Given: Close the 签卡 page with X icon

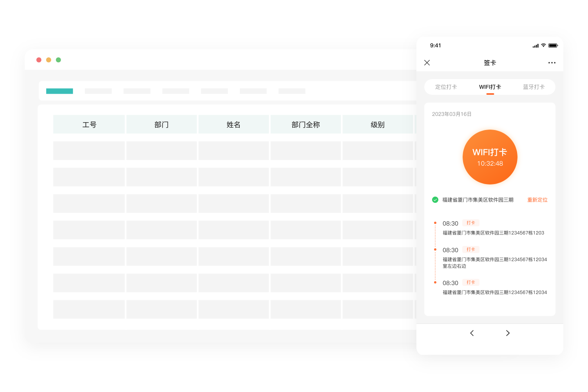Looking at the screenshot, I should click(427, 63).
